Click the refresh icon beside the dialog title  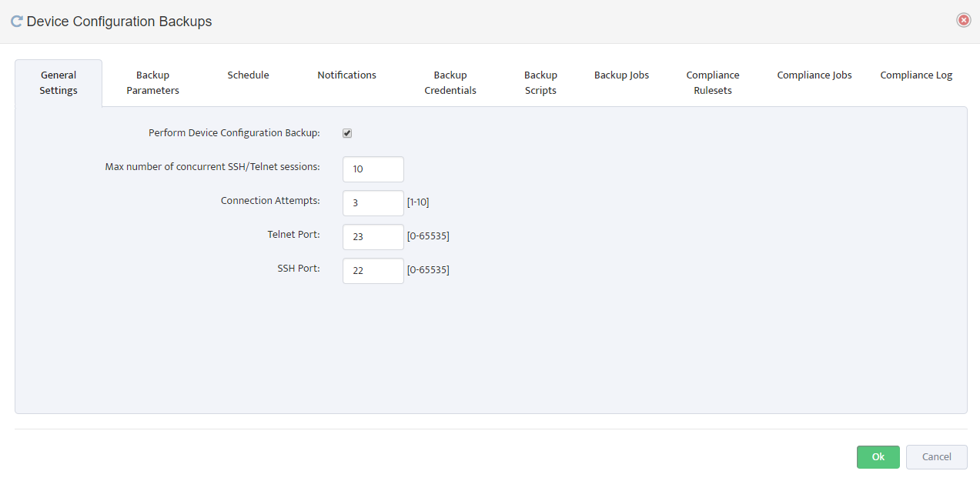[16, 22]
